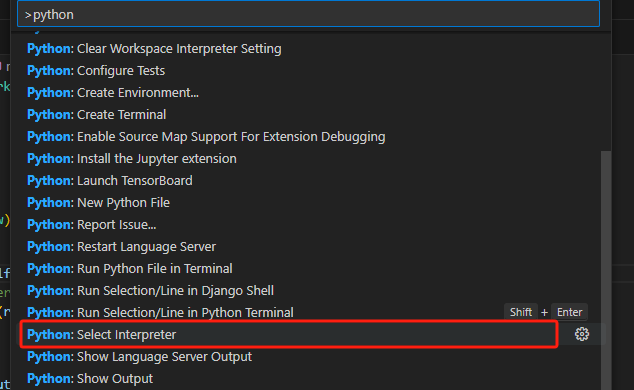Click Python: Show Output command
The width and height of the screenshot is (634, 390).
[311, 379]
